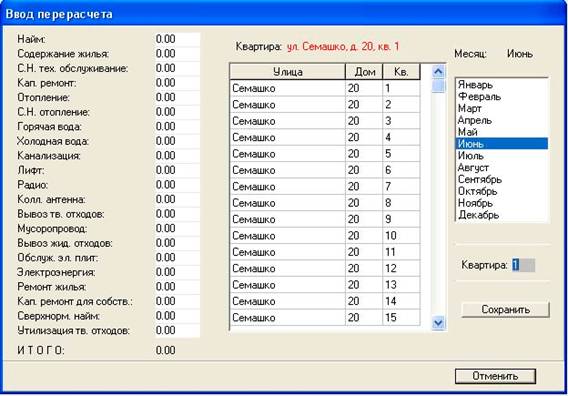Select the Семашко row for apartment 10
Screen dimensions: 568x396
(x=325, y=236)
